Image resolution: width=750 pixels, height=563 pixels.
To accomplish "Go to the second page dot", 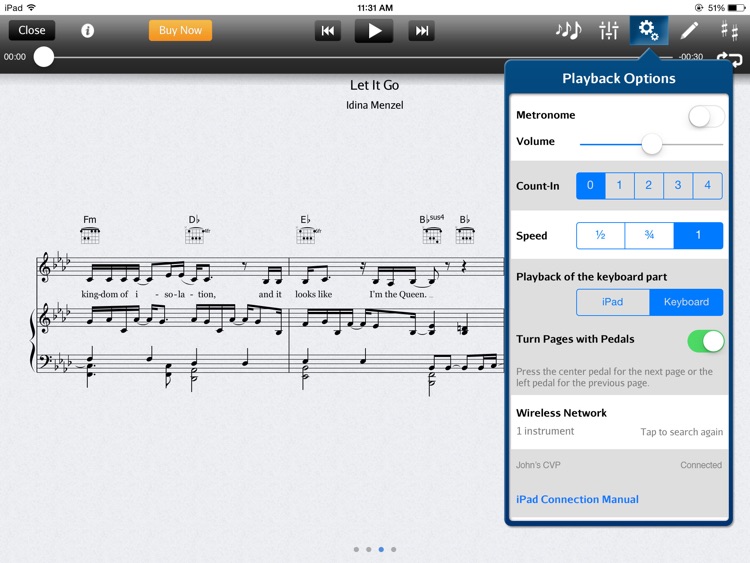I will [x=369, y=549].
